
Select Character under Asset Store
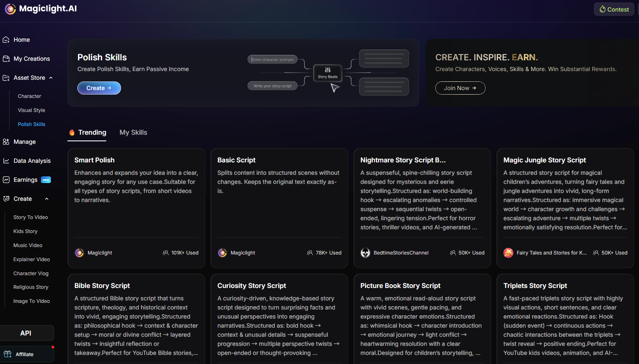click(x=29, y=96)
